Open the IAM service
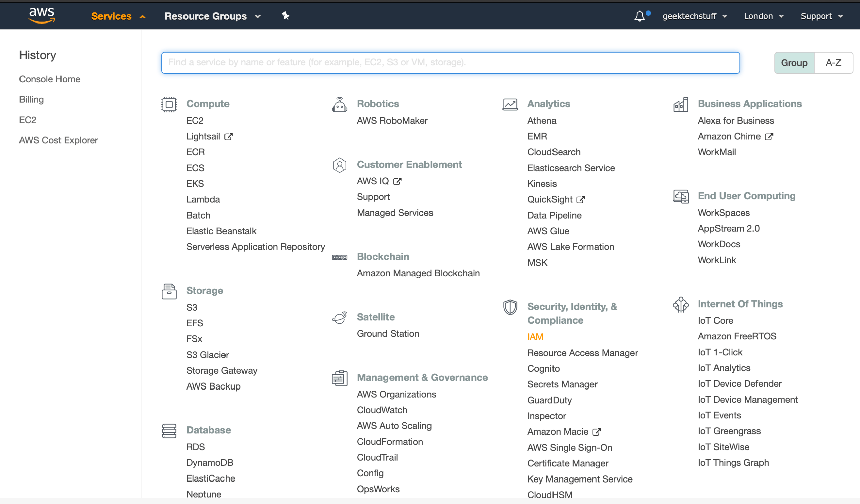The image size is (860, 504). coord(535,336)
